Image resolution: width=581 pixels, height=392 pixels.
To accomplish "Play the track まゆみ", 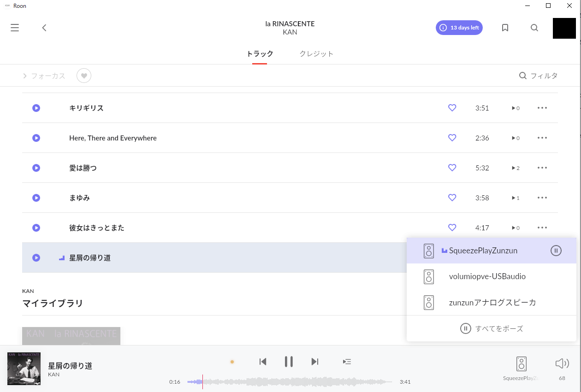I will (36, 198).
